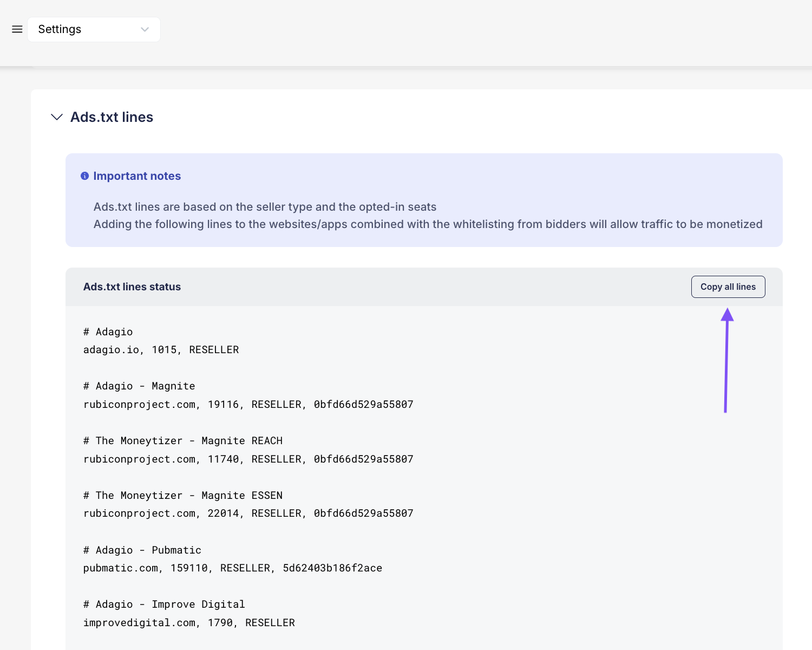Click the Moneytizer Magnite ESSEN comment line

point(183,496)
